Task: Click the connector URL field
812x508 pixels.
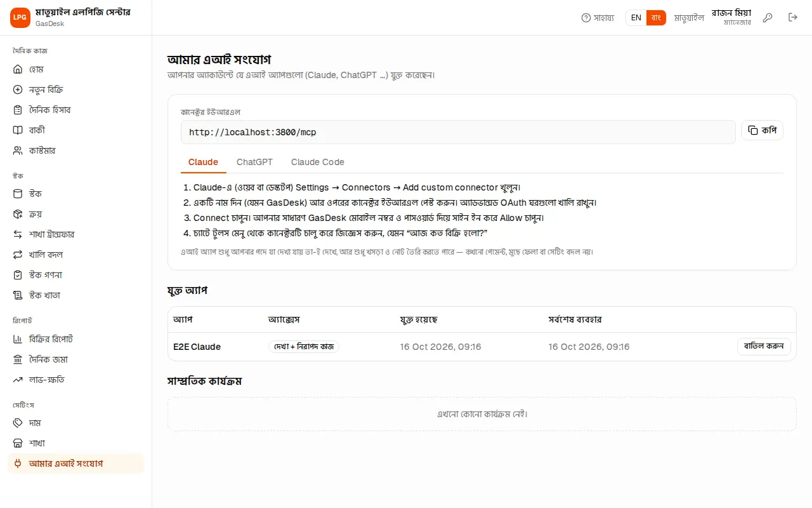Action: 458,133
